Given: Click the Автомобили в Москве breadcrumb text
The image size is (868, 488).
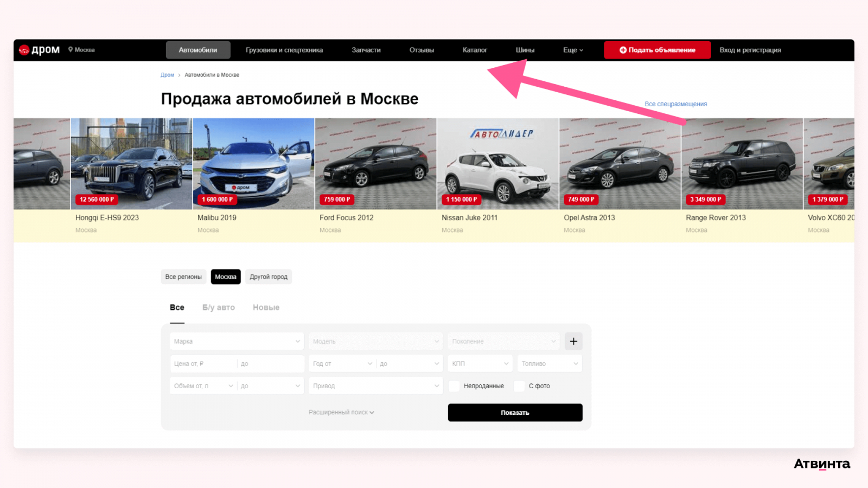Looking at the screenshot, I should (212, 75).
